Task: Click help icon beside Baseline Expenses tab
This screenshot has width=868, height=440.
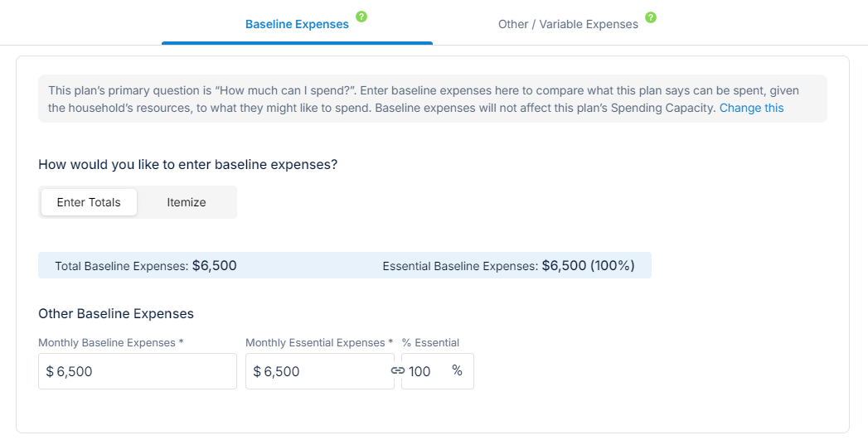Action: tap(361, 17)
